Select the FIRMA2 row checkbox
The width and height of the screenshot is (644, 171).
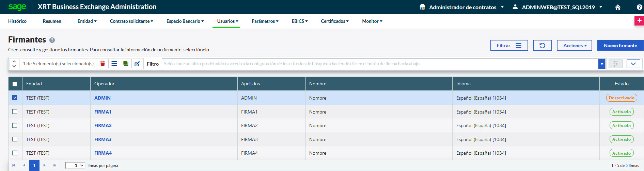tap(15, 125)
